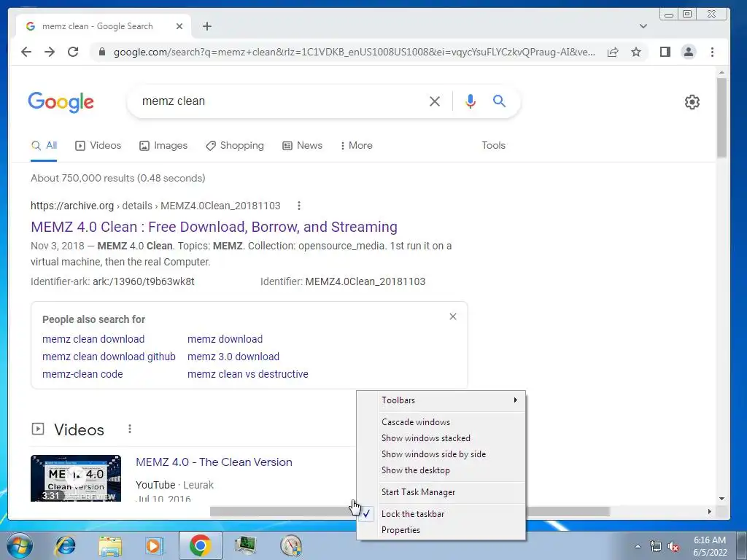The width and height of the screenshot is (747, 560).
Task: Launch Internet Explorer from the taskbar
Action: 65,545
